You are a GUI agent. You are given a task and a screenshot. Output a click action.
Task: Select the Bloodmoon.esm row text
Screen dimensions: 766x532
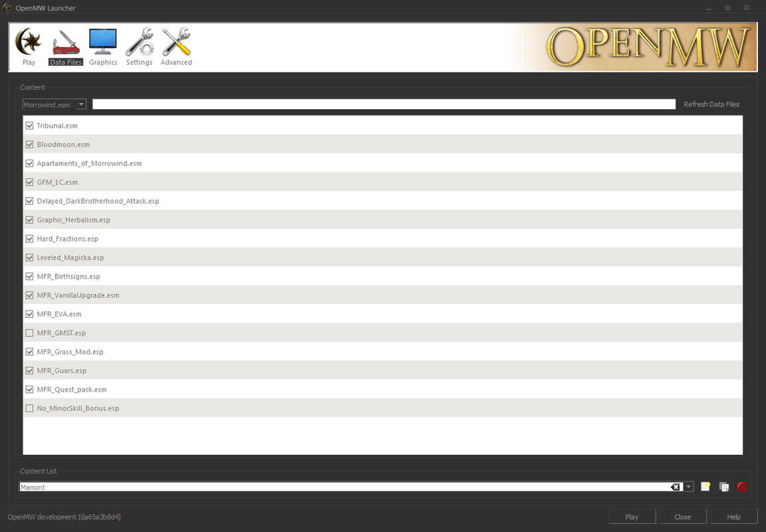[63, 144]
